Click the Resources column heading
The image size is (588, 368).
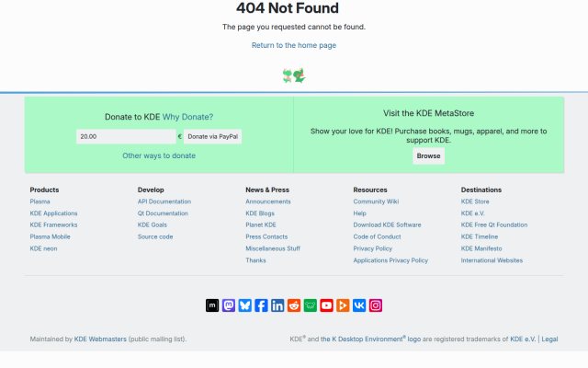(370, 190)
